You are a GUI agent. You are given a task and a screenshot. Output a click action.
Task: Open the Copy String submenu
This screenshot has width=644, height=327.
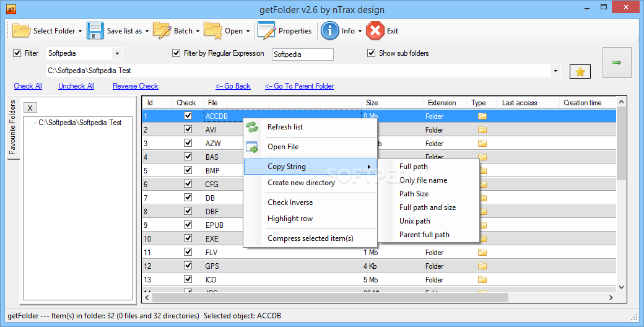[x=310, y=167]
